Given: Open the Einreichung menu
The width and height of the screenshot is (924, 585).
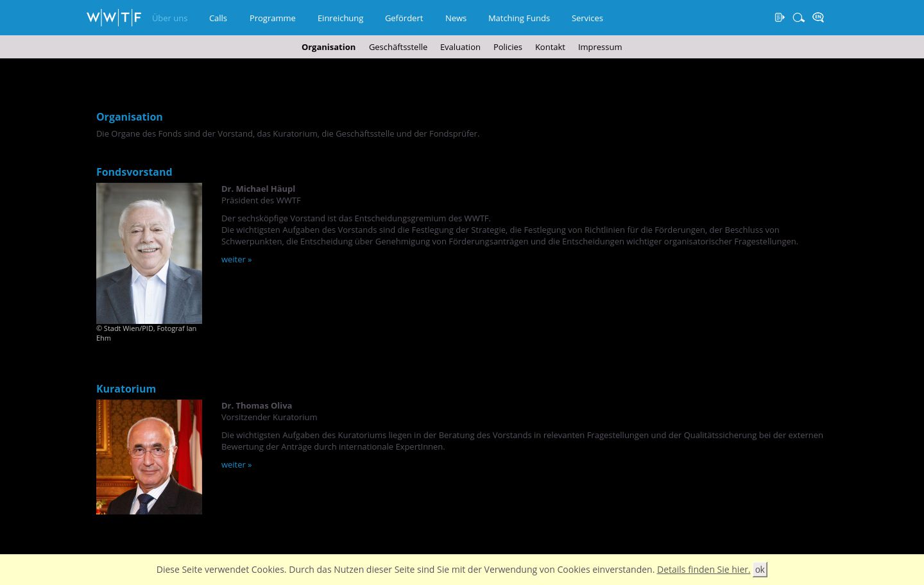Looking at the screenshot, I should (341, 18).
